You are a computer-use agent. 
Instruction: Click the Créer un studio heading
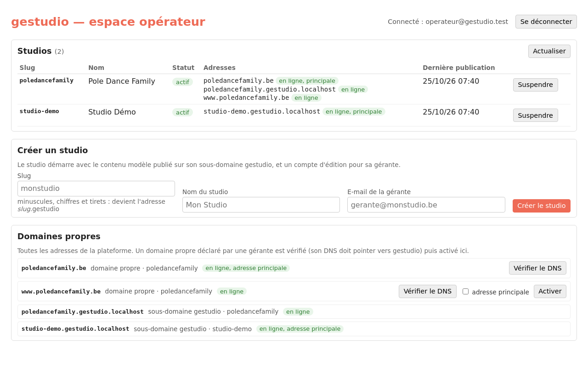coord(53,150)
